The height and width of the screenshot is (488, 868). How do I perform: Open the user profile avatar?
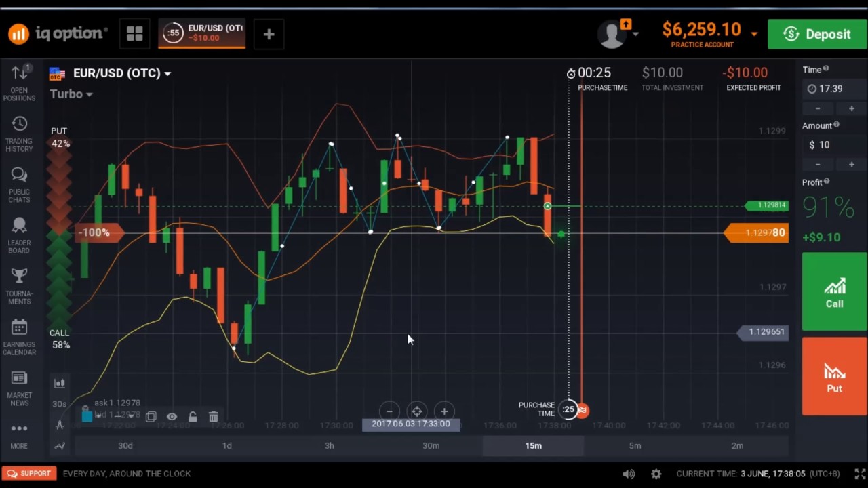(x=613, y=34)
